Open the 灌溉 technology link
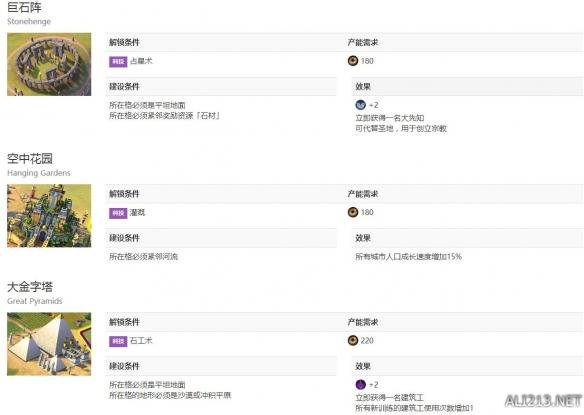584x415 pixels. click(137, 213)
